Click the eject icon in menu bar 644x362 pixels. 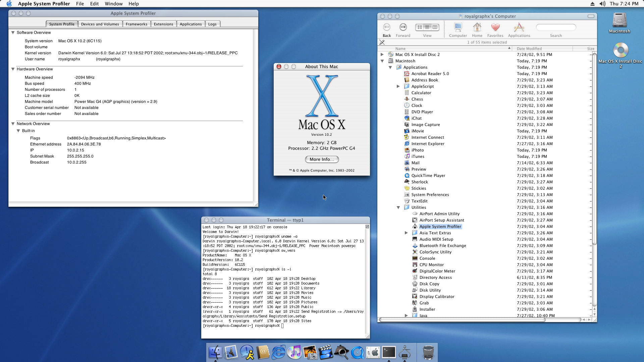592,4
